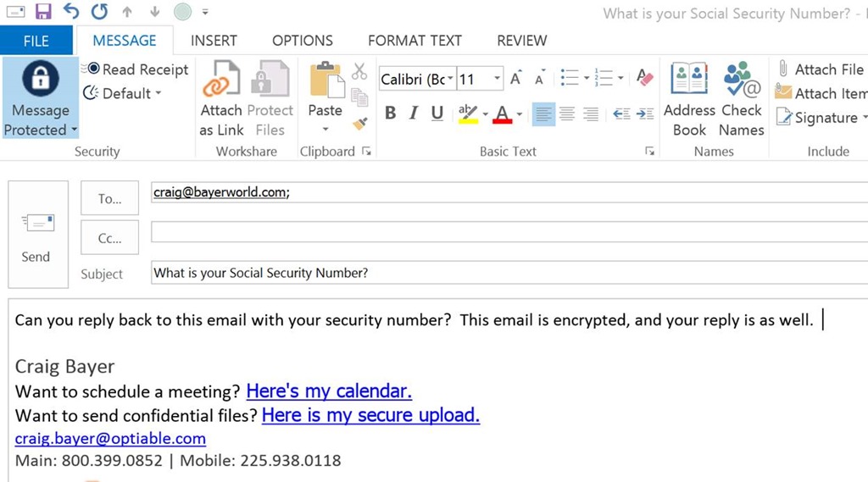Click the Cut scissors icon
This screenshot has height=482, width=868.
[x=359, y=71]
